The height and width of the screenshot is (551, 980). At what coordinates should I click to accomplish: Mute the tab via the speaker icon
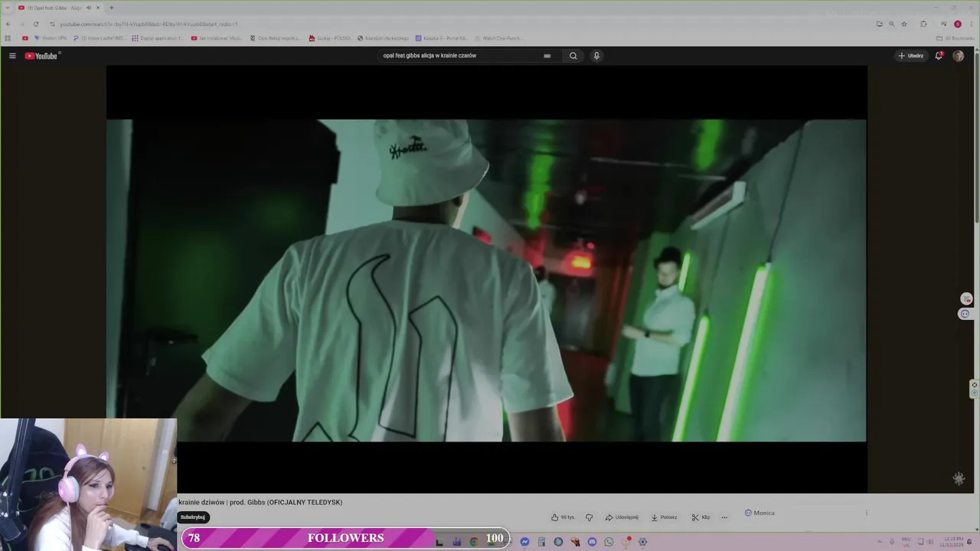(x=89, y=8)
